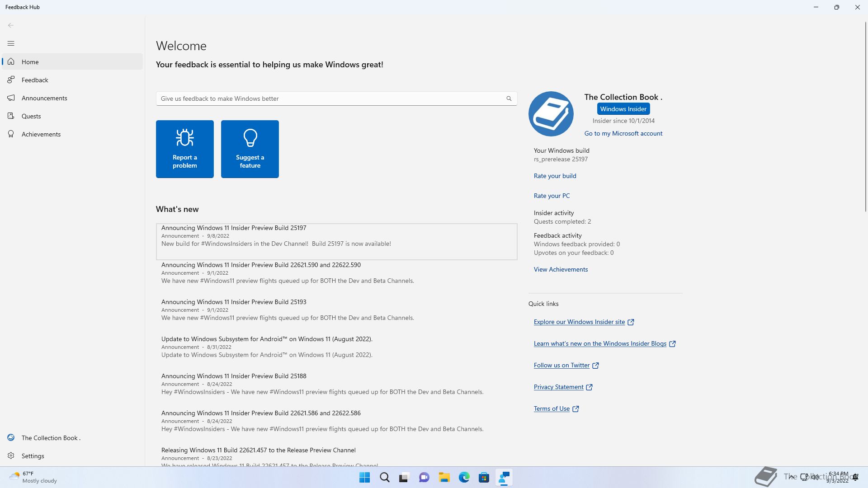Click the Windows Insider badge

tap(623, 109)
